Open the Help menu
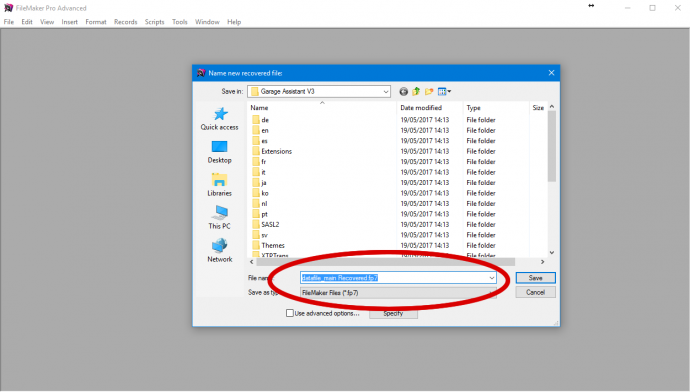 point(234,22)
